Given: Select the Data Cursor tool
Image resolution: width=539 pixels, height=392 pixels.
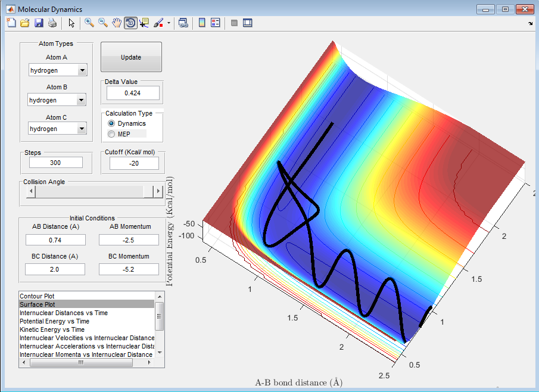Looking at the screenshot, I should tap(144, 23).
